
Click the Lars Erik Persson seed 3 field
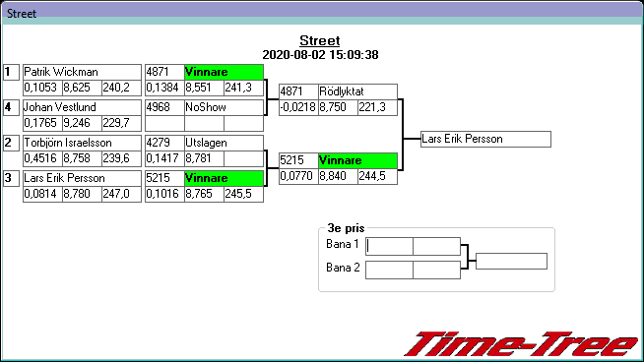pos(82,178)
